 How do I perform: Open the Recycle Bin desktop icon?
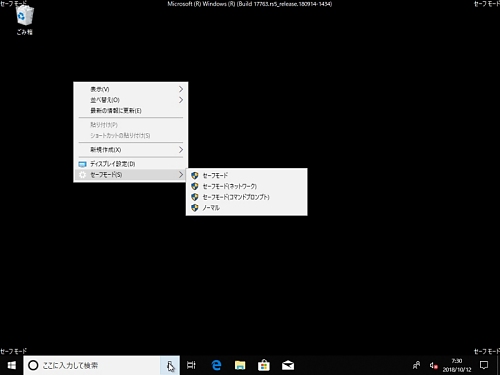click(24, 20)
